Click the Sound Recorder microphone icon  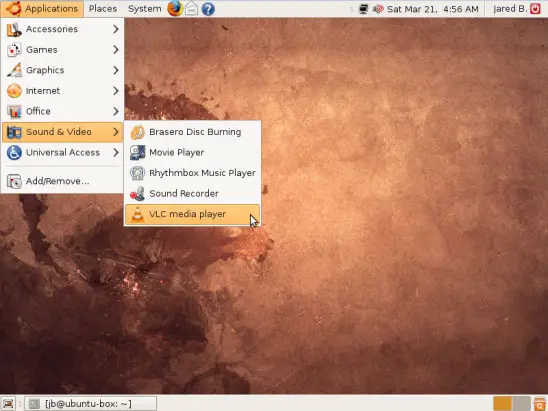point(137,194)
